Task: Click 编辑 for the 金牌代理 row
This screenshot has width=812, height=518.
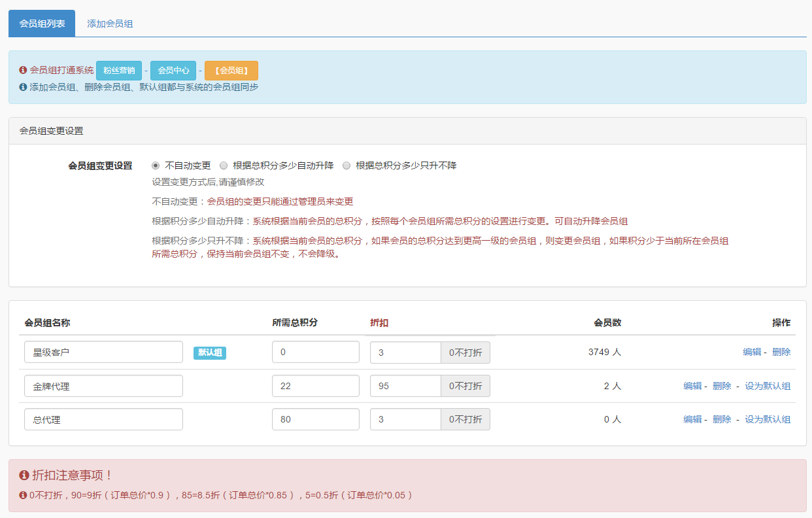Action: coord(692,386)
